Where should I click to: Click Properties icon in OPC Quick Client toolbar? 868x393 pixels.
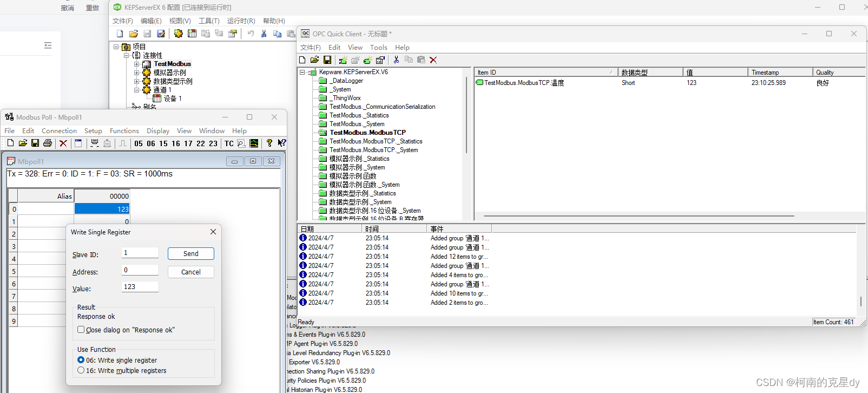380,60
